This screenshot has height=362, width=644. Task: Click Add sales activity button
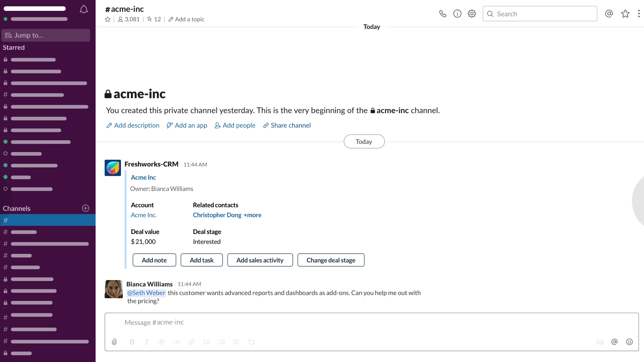tap(260, 260)
